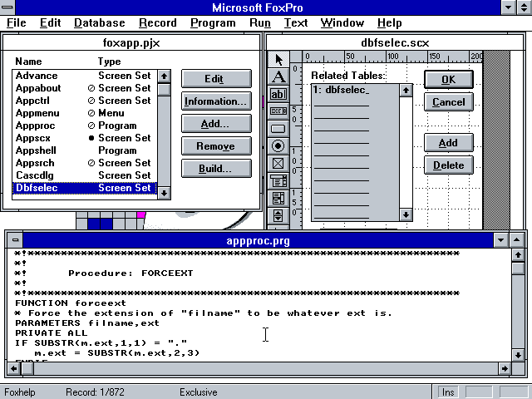532x399 pixels.
Task: Click 'Record: 1/872' in status bar
Action: (95, 392)
